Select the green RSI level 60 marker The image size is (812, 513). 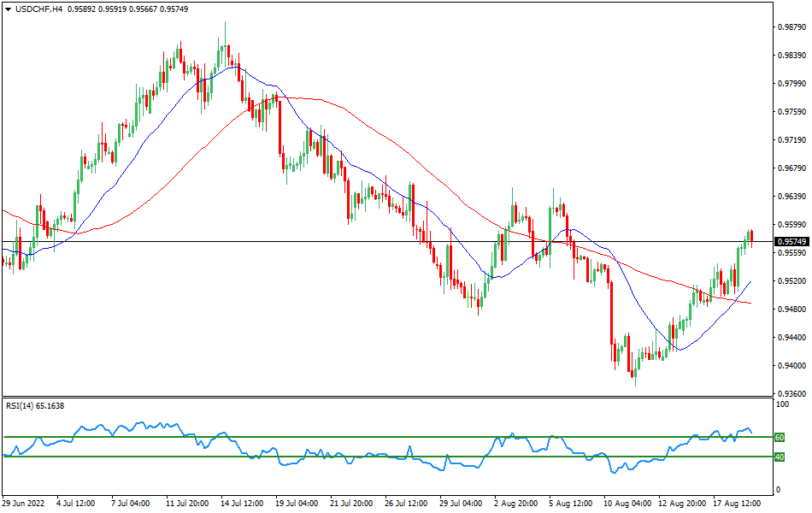tap(779, 437)
